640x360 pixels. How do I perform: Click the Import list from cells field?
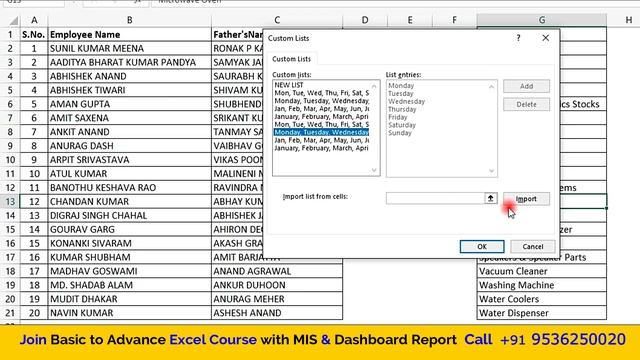click(x=435, y=198)
